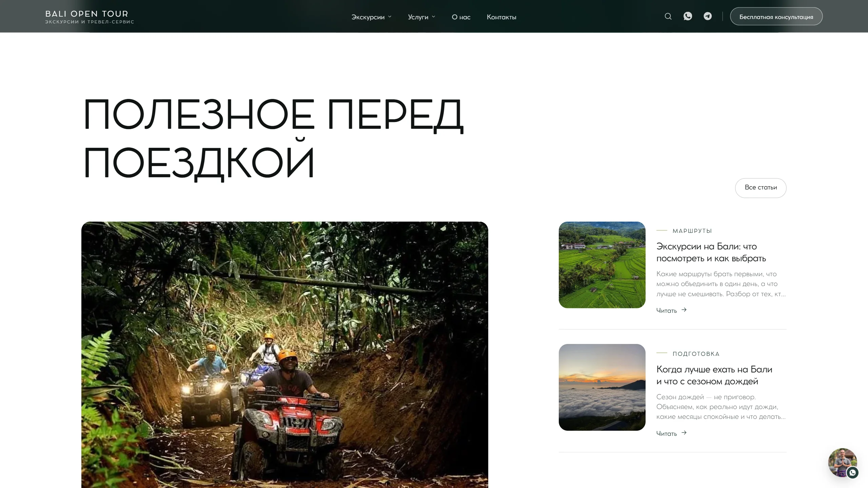Open article Когда лучше ехать на Бали
Viewport: 868px width, 488px height.
tap(714, 375)
